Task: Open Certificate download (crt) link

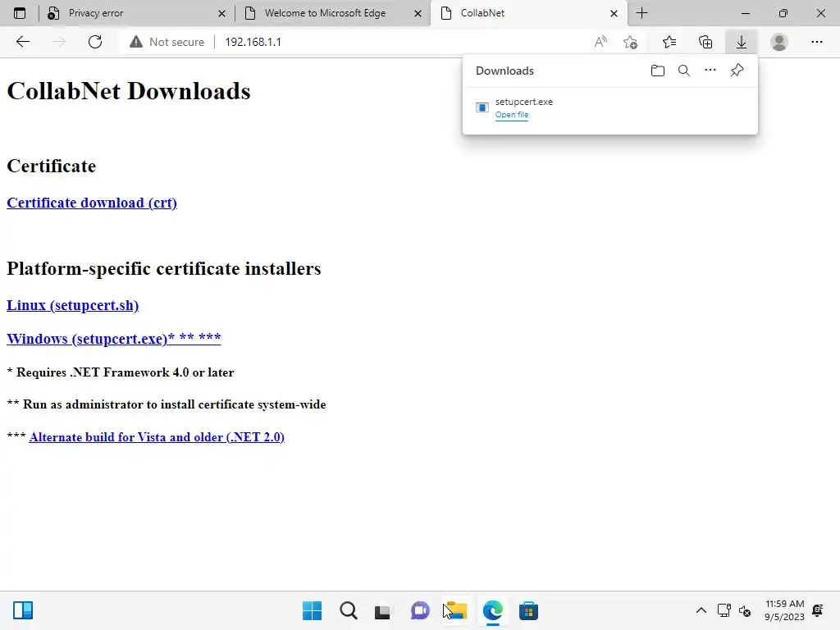Action: pyautogui.click(x=92, y=203)
